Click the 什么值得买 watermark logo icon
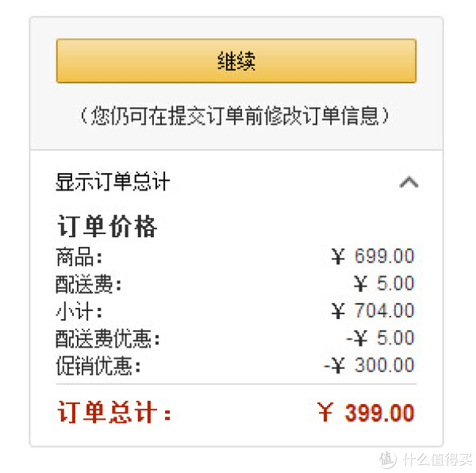The height and width of the screenshot is (473, 476). click(388, 459)
